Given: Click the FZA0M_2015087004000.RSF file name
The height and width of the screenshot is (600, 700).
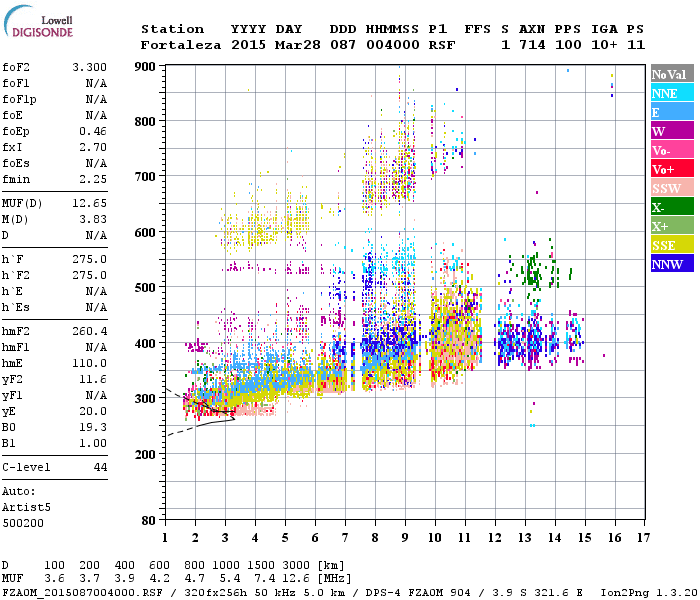Looking at the screenshot, I should (x=82, y=593).
